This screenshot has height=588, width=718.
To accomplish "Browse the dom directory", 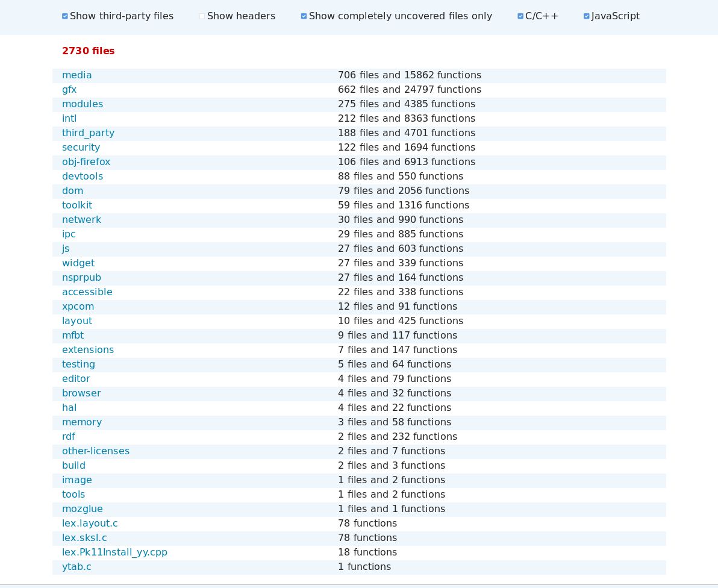I will 72,191.
